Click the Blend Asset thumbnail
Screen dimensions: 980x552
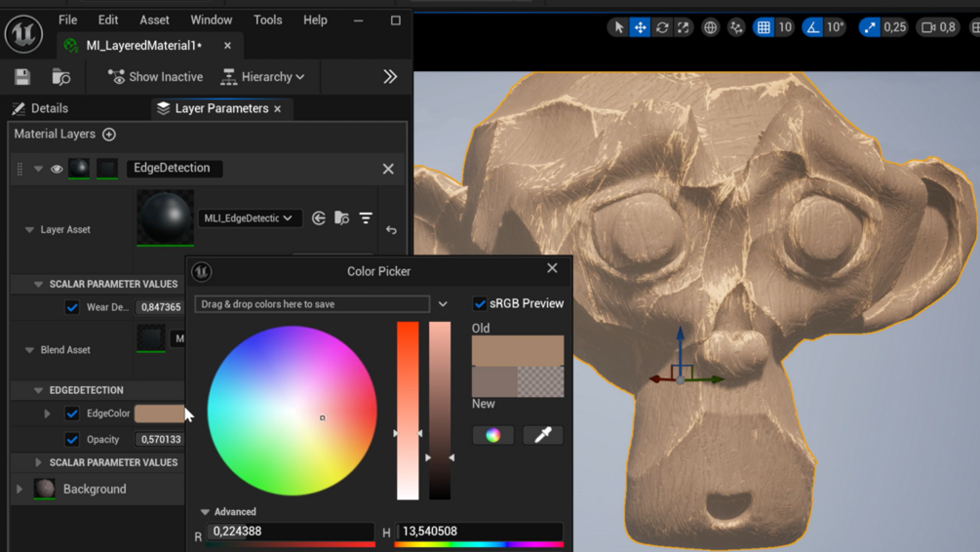(x=151, y=338)
